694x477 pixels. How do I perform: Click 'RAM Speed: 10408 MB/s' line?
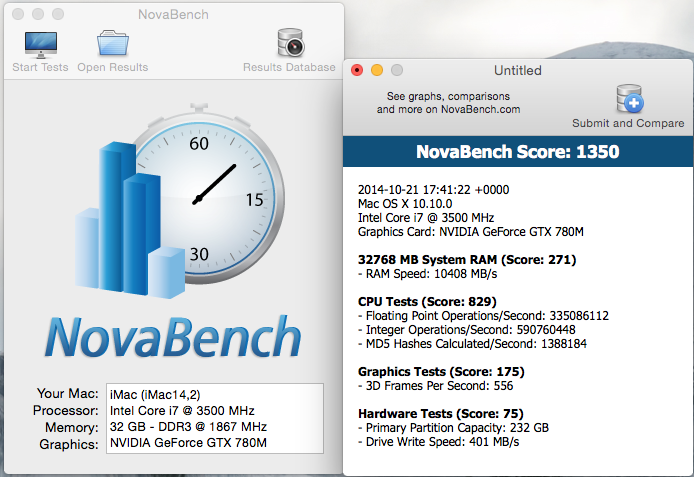(427, 274)
